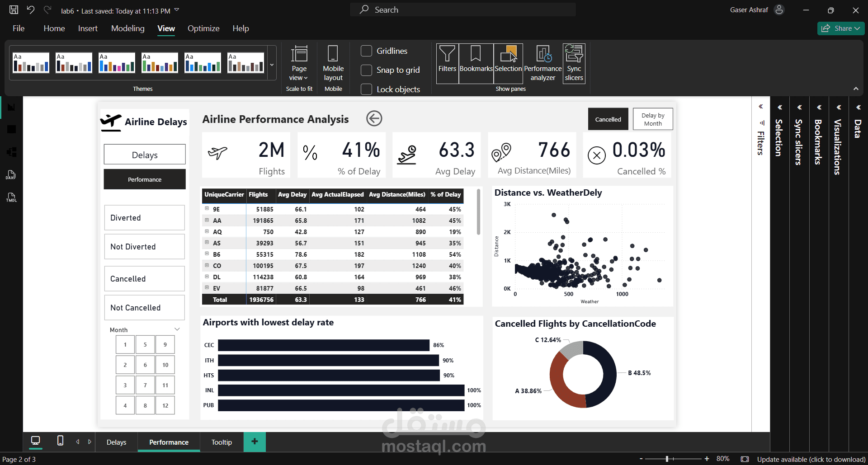This screenshot has height=465, width=868.
Task: Select the Not Cancelled slicer option
Action: 145,308
